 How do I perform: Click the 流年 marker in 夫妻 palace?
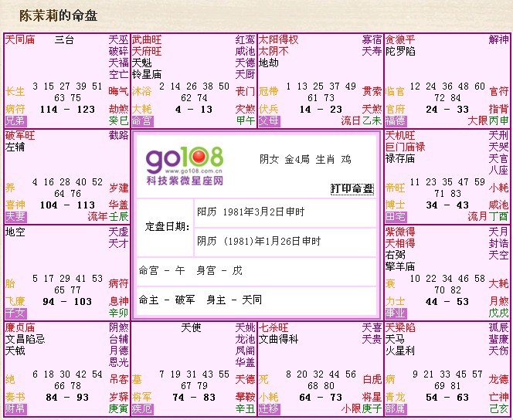pyautogui.click(x=97, y=217)
